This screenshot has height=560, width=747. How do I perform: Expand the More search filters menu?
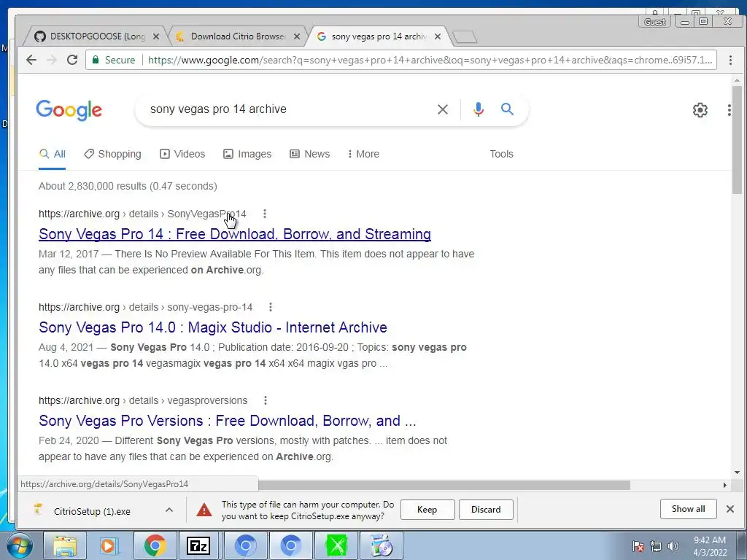coord(363,154)
